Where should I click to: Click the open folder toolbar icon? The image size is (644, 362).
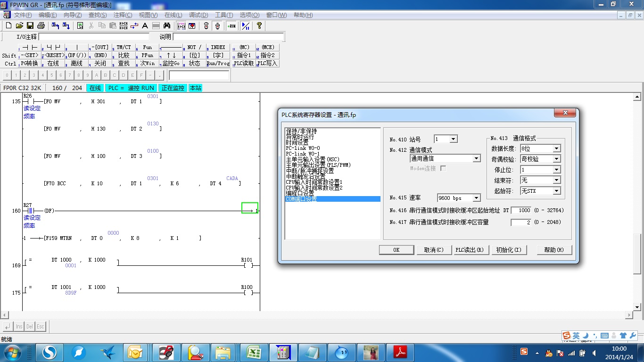coord(19,26)
